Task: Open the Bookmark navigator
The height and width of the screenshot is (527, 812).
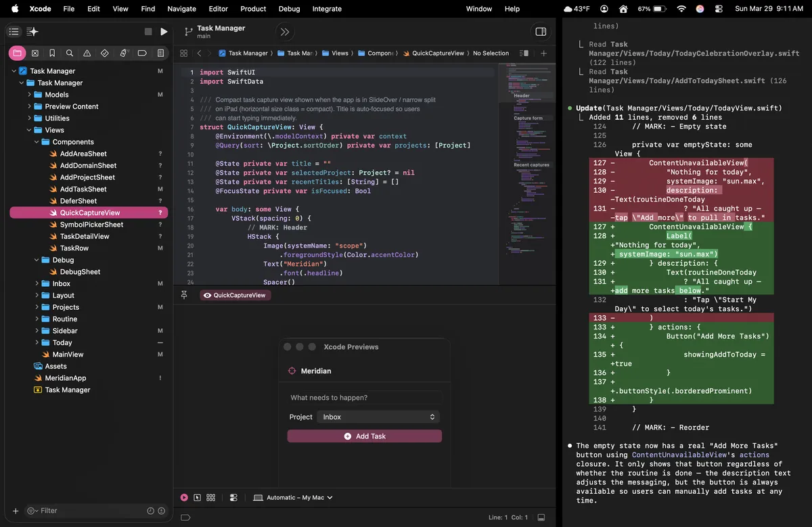Action: pyautogui.click(x=52, y=53)
